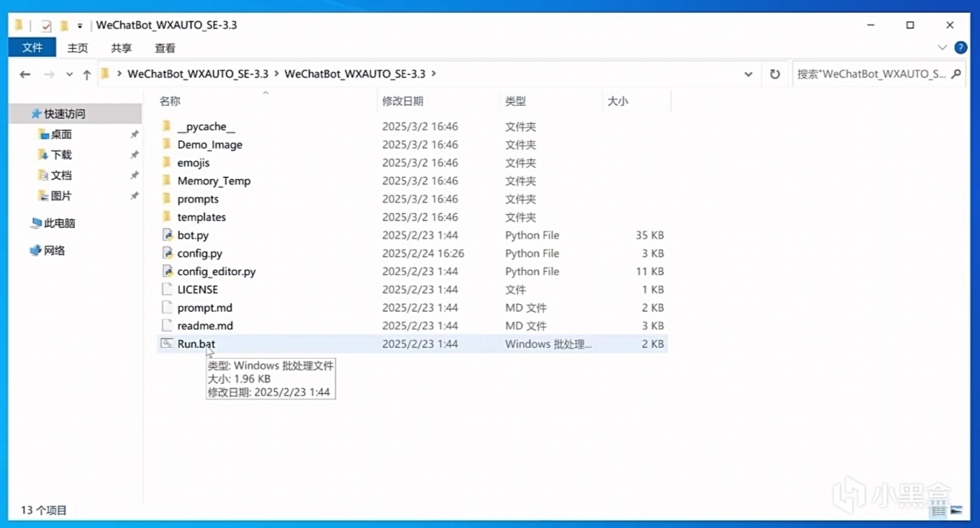Customize quick access toolbar dropdown
The width and height of the screenshot is (980, 528).
[x=80, y=25]
